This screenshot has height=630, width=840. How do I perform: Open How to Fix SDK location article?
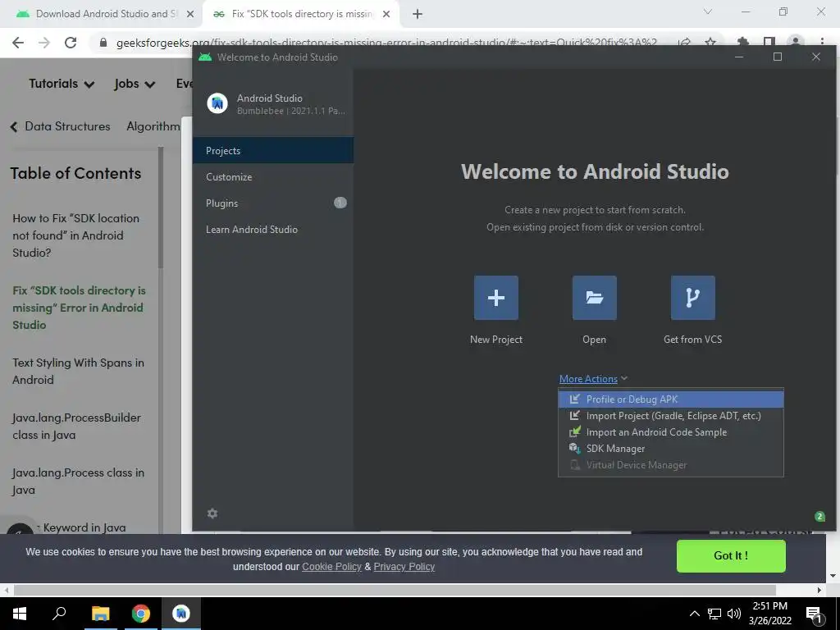click(x=76, y=235)
